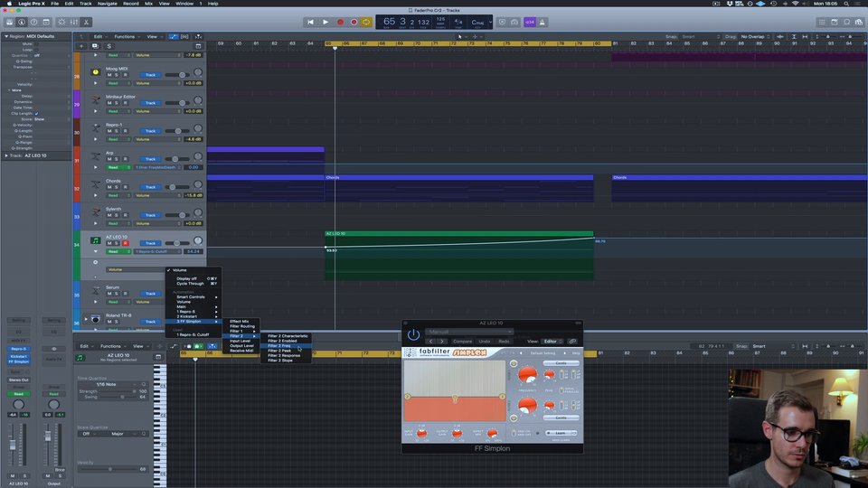Open the Manual preset dropdown in plugin
Image resolution: width=868 pixels, height=488 pixels.
click(x=469, y=332)
